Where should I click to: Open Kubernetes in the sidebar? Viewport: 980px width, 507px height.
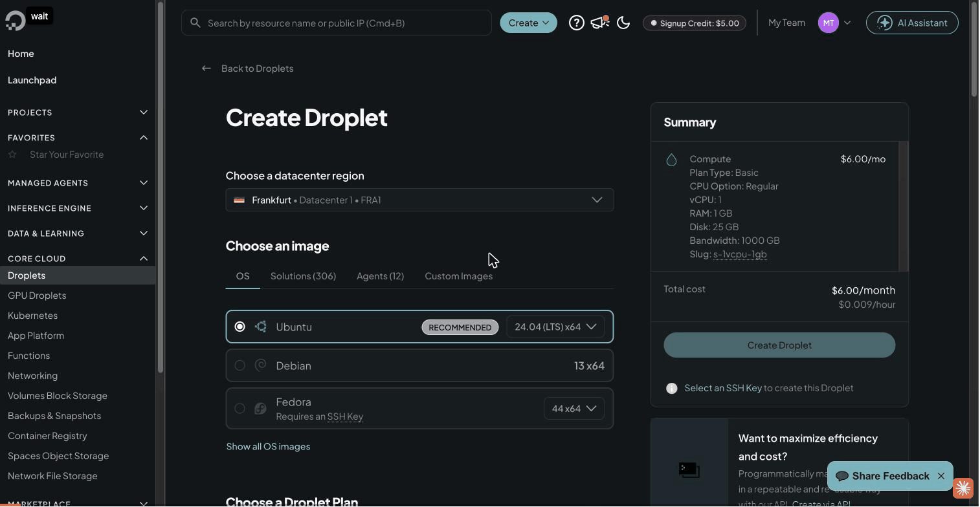(32, 316)
